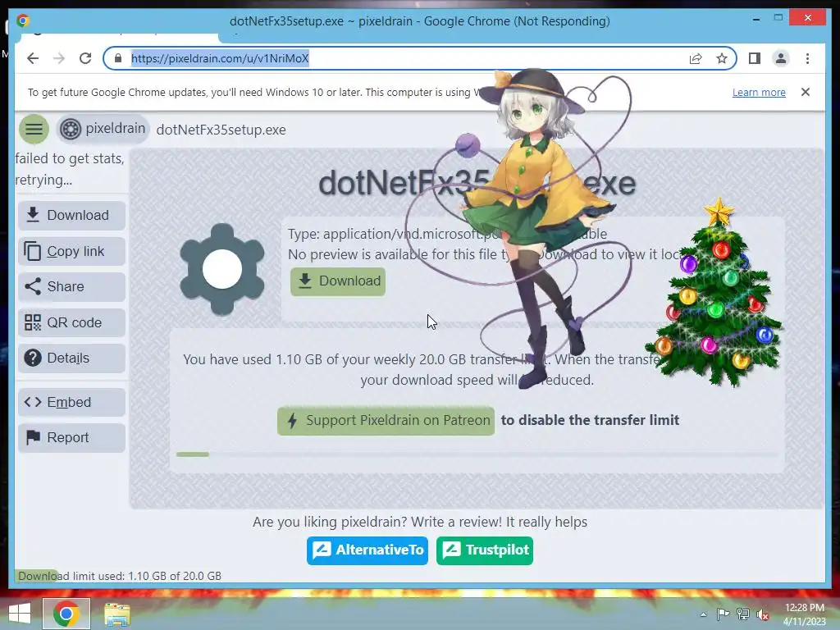Screen dimensions: 840x630
Task: Open the Chrome profile menu
Action: [x=781, y=58]
